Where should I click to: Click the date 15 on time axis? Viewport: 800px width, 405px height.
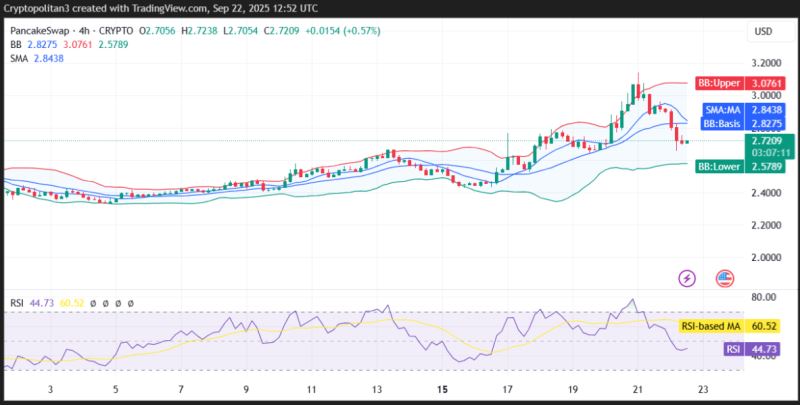(x=442, y=390)
